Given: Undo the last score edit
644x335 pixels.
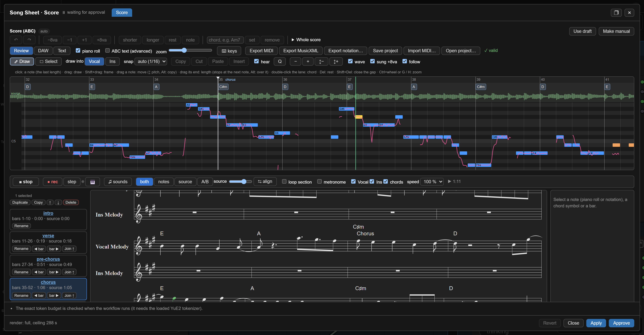Looking at the screenshot, I should (x=16, y=40).
